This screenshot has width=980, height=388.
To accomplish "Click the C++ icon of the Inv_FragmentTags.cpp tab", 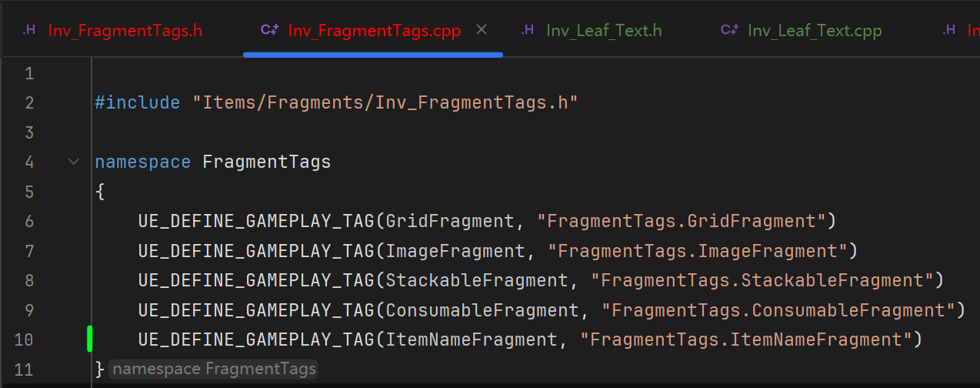I will (269, 30).
